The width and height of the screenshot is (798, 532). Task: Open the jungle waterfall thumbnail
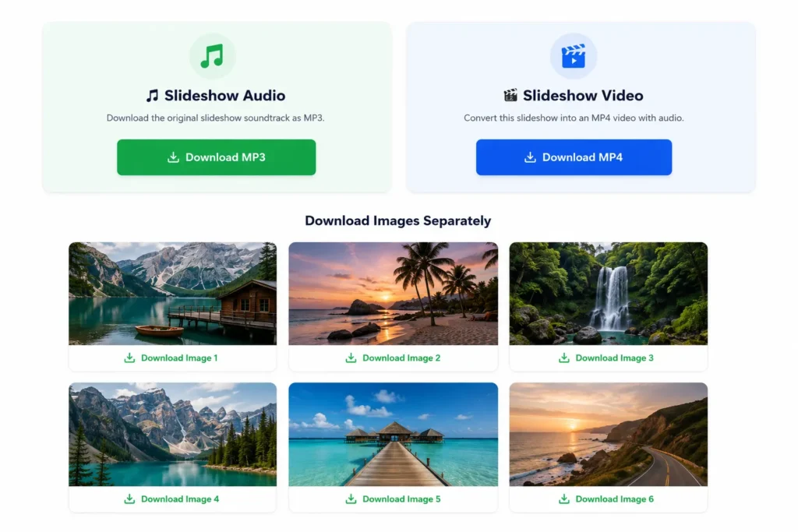[608, 294]
